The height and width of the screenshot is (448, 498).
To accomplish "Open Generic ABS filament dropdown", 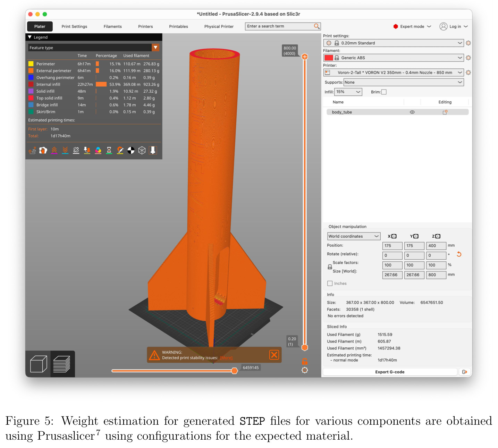I will [x=394, y=58].
